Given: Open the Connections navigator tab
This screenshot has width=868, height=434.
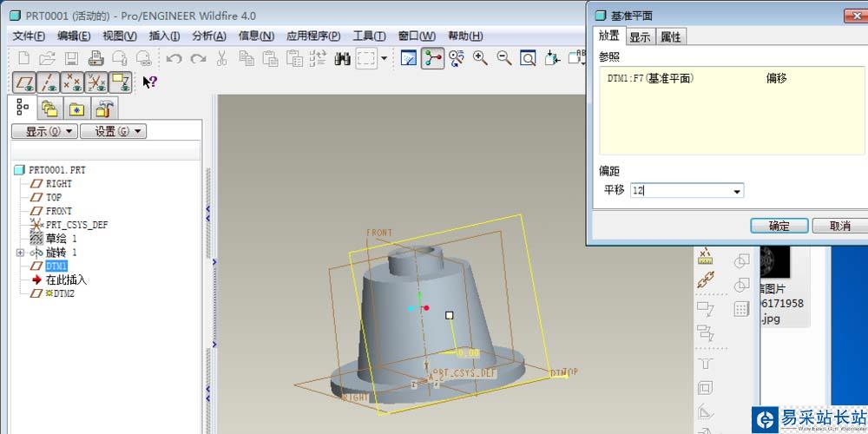Looking at the screenshot, I should tap(103, 108).
